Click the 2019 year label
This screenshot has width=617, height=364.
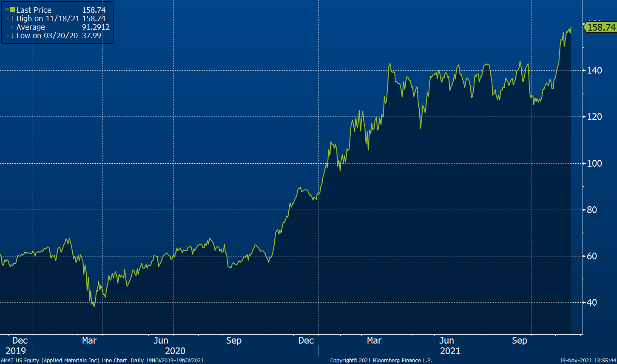coord(16,351)
